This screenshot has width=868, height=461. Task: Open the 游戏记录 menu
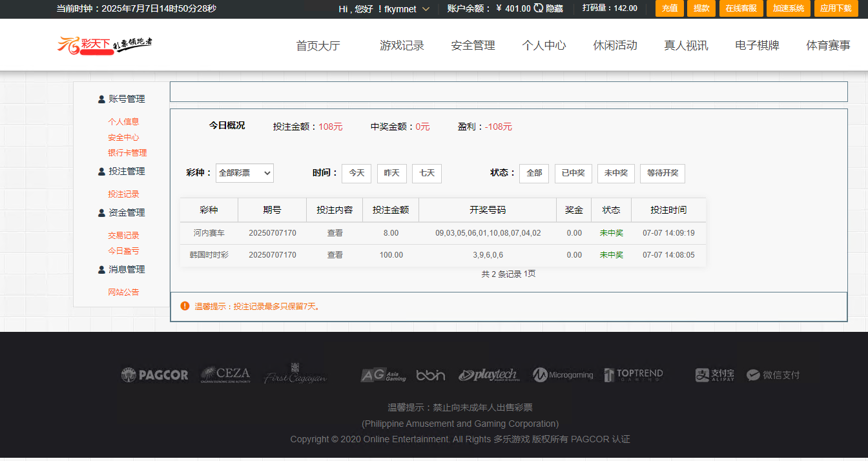(402, 45)
